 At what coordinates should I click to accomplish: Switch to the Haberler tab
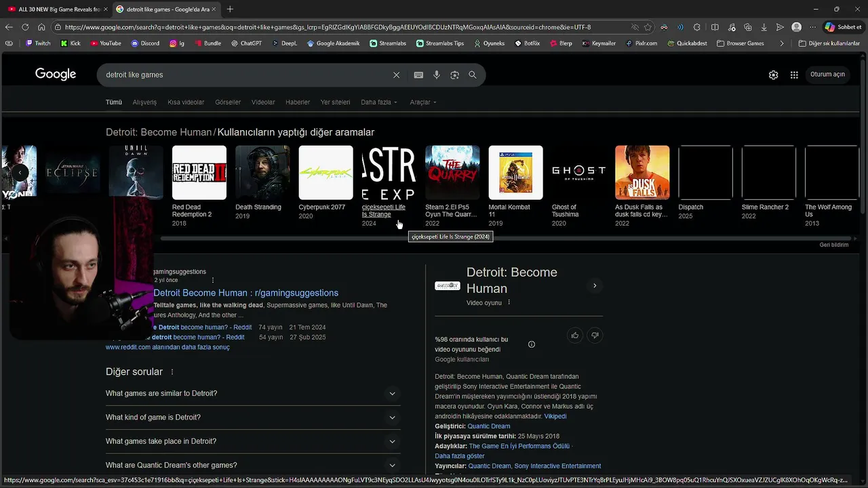tap(298, 102)
